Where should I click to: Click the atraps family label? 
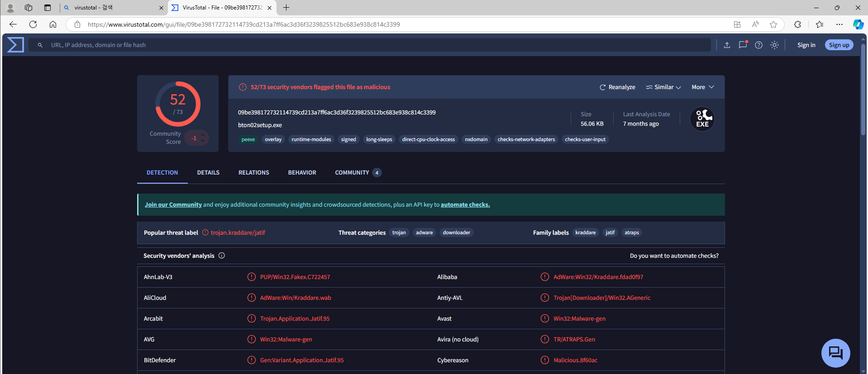click(632, 232)
